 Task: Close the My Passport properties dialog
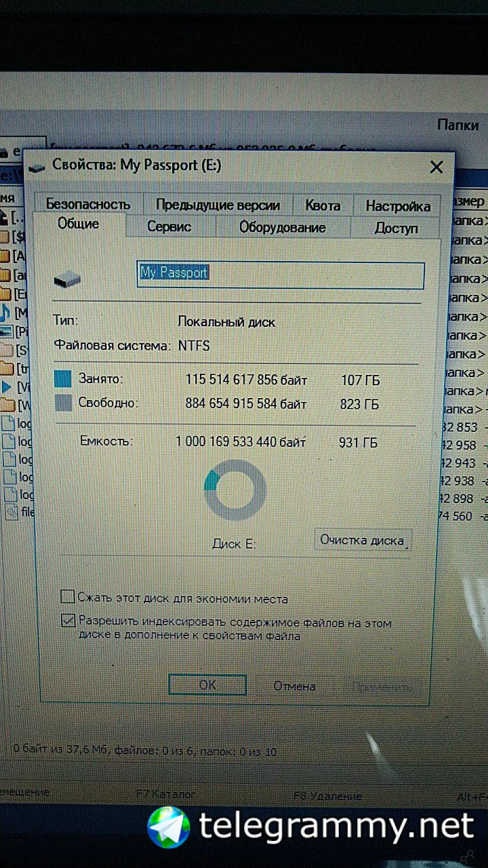[x=436, y=167]
